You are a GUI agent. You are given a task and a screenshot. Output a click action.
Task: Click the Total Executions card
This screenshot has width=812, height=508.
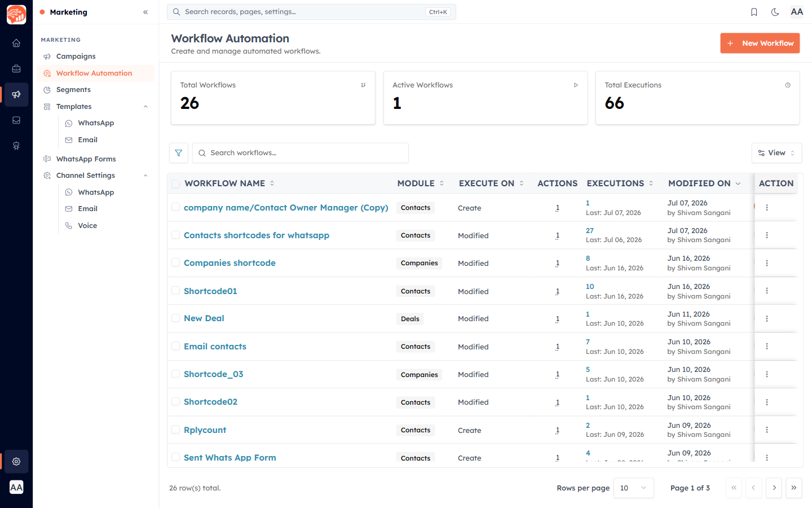point(698,98)
